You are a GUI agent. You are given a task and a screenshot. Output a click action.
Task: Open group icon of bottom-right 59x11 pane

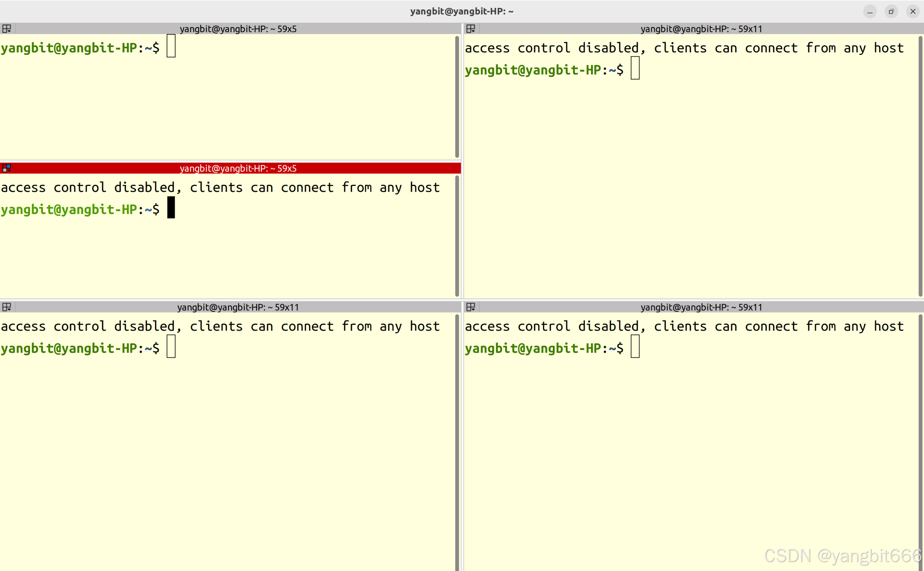471,307
